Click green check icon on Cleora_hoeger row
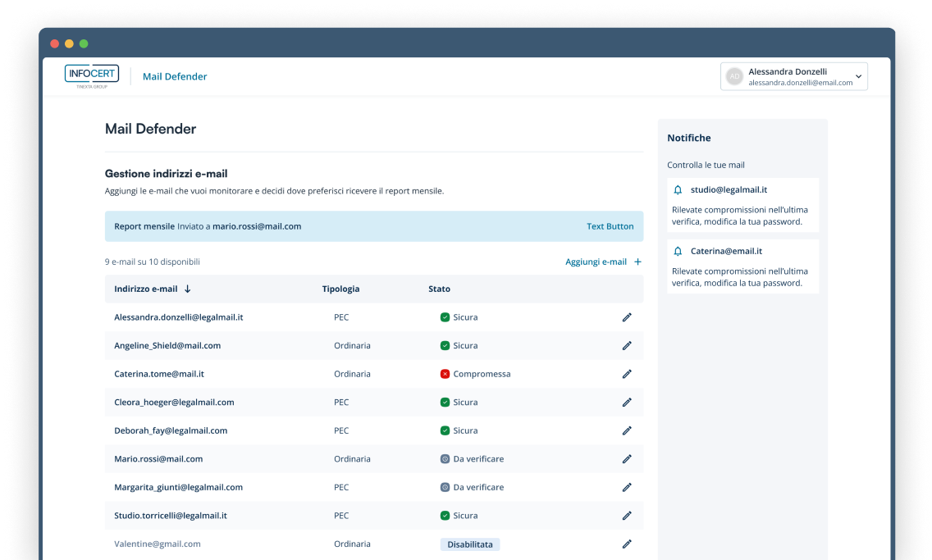 coord(445,403)
